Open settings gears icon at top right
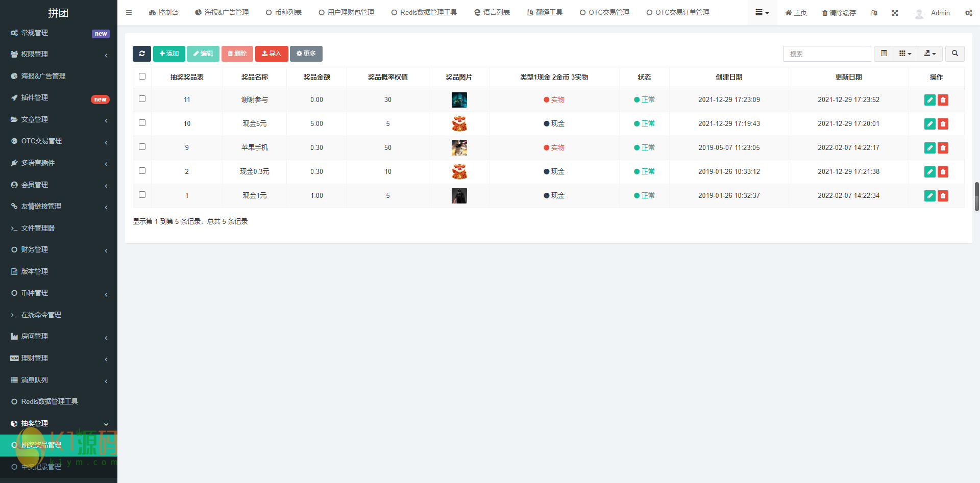This screenshot has width=980, height=483. (x=968, y=13)
